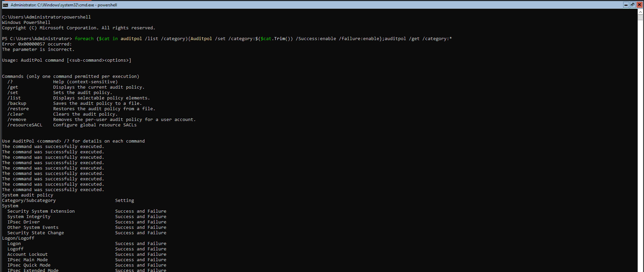
Task: Click the "/?" entry in the commands list
Action: pyautogui.click(x=10, y=82)
